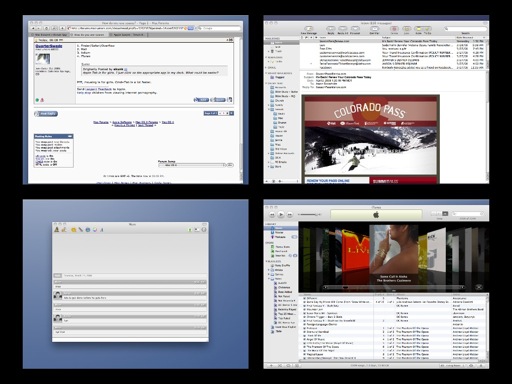The width and height of the screenshot is (512, 384).
Task: Focus the Google search field in Safari
Action: [x=220, y=28]
